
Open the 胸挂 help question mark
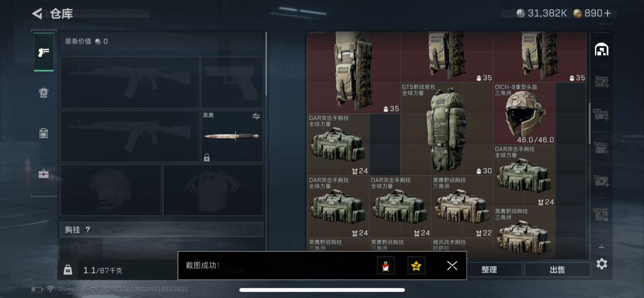pyautogui.click(x=88, y=230)
